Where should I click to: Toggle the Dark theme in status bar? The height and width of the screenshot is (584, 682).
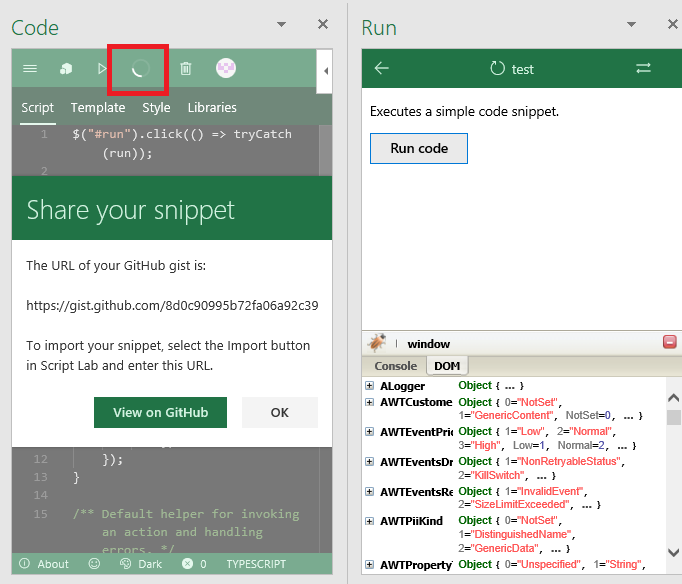pos(140,564)
